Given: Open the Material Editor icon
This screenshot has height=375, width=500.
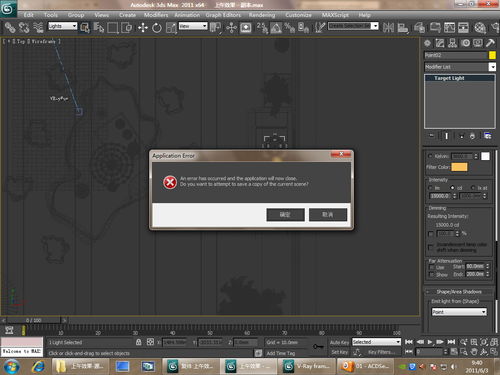Looking at the screenshot, I should point(480,27).
